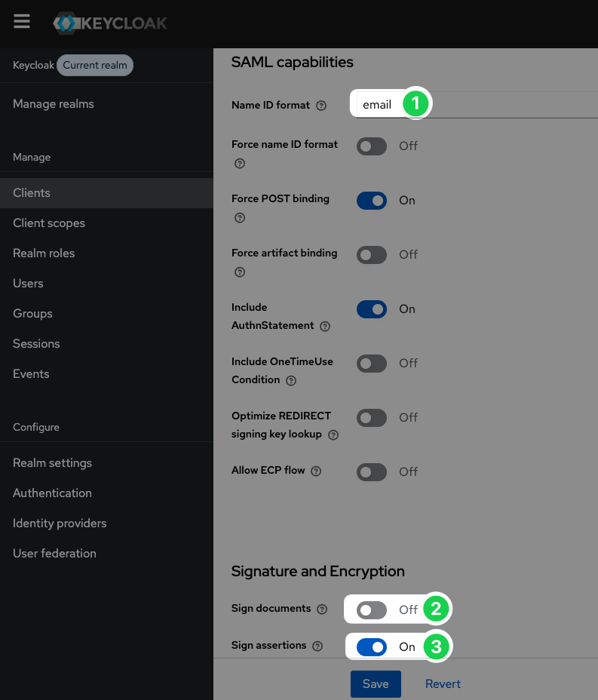This screenshot has width=598, height=700.
Task: Show help for Allow ECP flow
Action: tap(316, 471)
